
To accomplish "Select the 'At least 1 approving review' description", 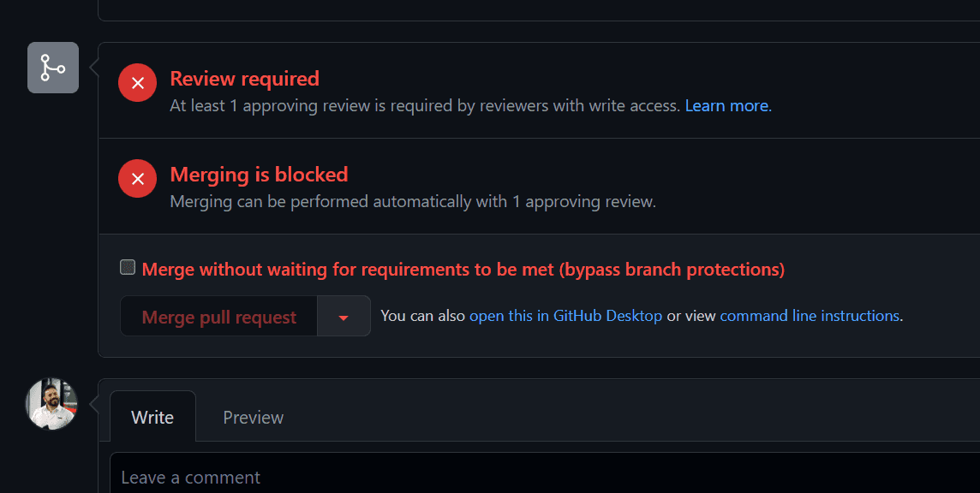I will [425, 106].
